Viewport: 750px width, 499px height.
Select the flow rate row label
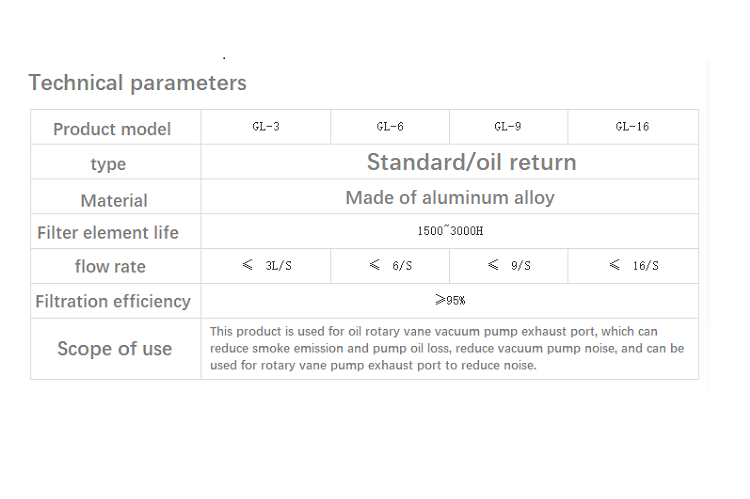click(110, 266)
